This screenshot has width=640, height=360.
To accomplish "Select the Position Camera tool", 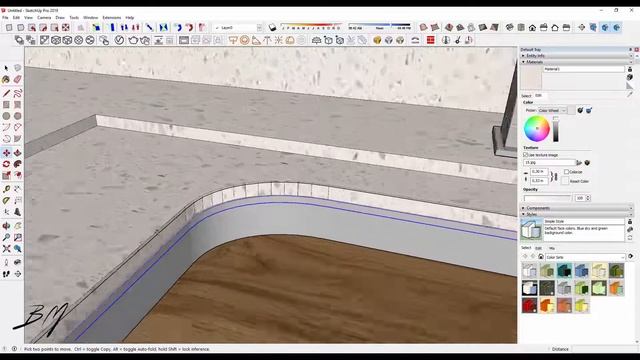I will [6, 262].
